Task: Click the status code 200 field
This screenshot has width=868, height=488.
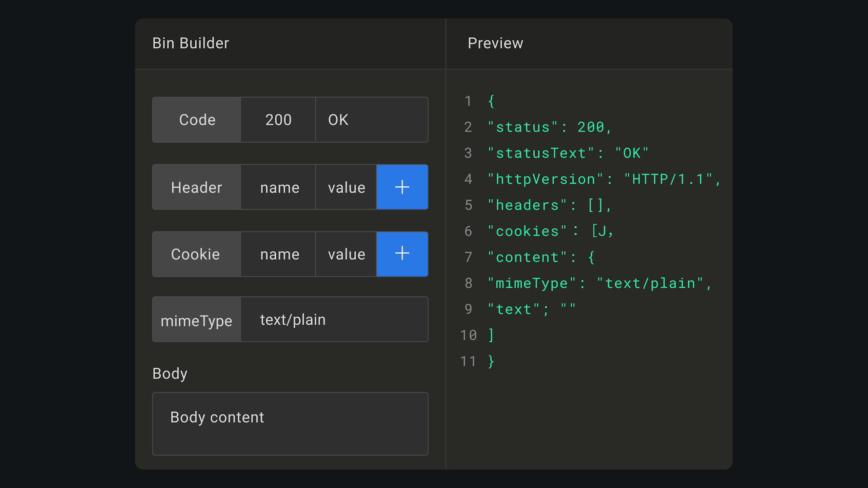Action: point(278,120)
